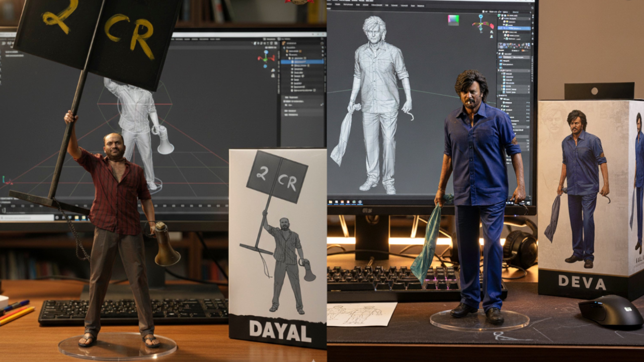Click the blue Z axis on the left viewport gizmo
644x362 pixels.
(x=267, y=52)
